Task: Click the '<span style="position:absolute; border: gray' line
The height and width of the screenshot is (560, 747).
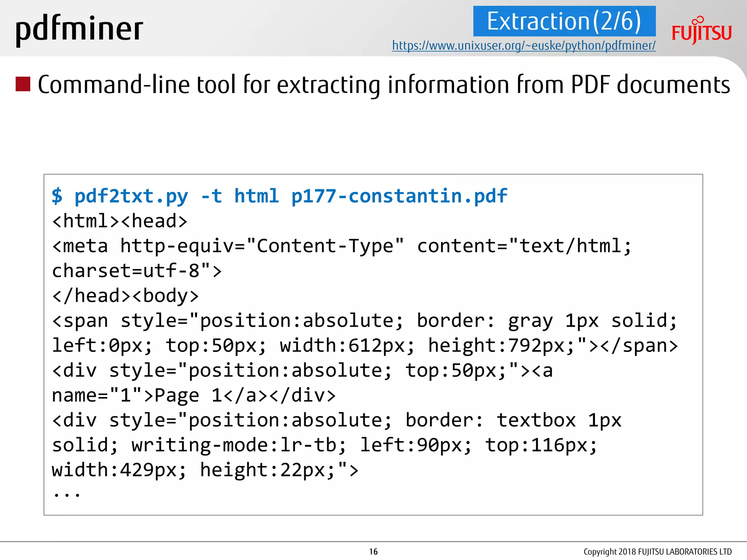Action: coord(364,321)
